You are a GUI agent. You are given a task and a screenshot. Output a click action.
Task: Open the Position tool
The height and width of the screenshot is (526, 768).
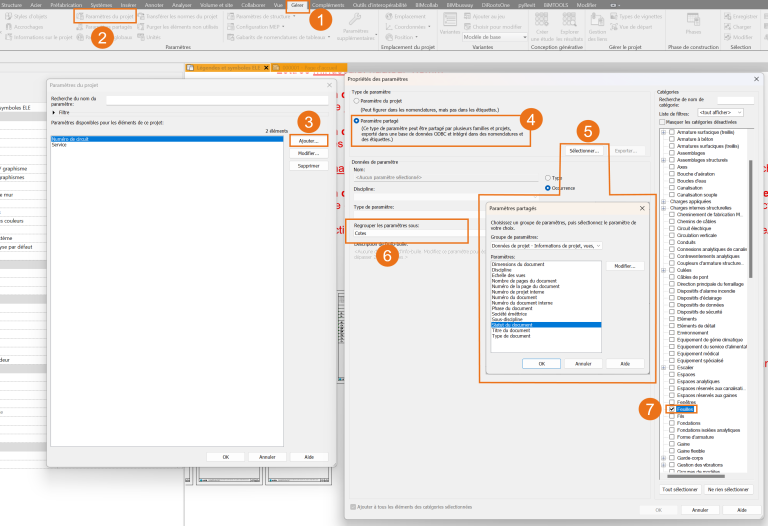pos(402,37)
